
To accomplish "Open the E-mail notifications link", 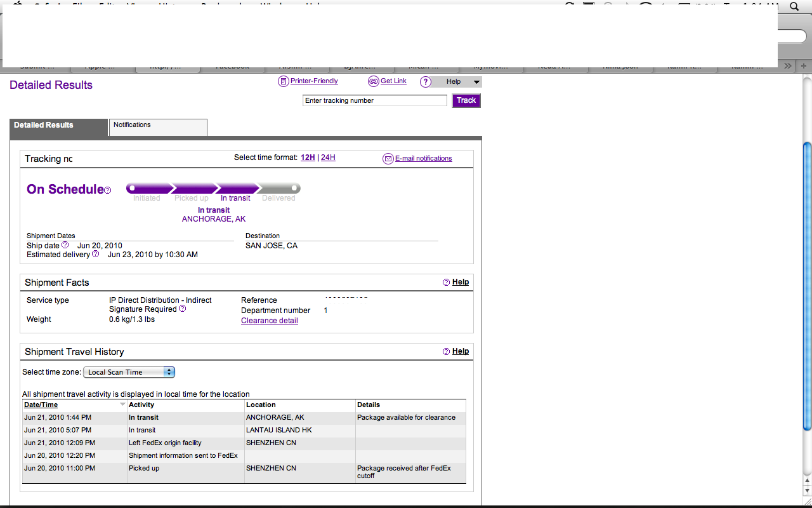I will point(424,159).
